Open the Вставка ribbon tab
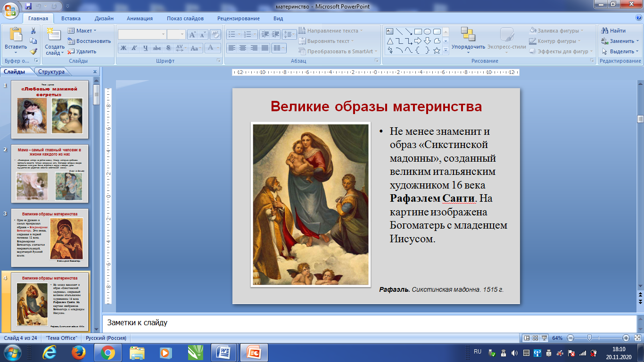Viewport: 644px width, 362px height. tap(71, 18)
